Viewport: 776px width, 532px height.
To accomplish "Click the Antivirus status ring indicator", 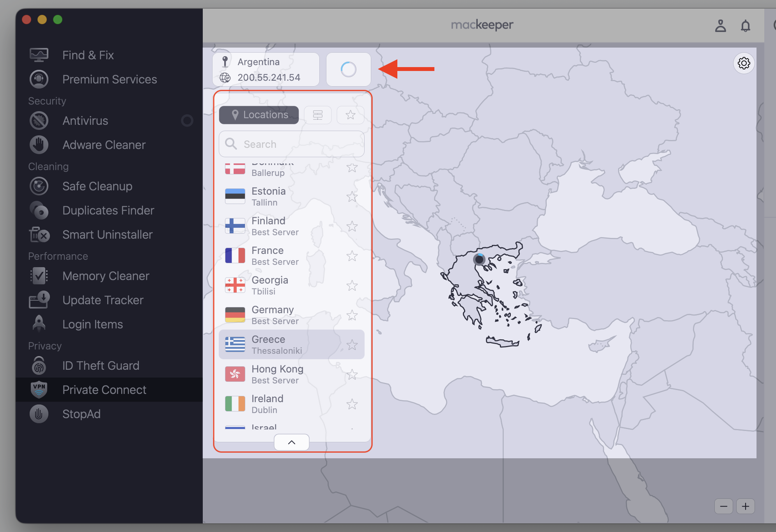I will pos(187,121).
